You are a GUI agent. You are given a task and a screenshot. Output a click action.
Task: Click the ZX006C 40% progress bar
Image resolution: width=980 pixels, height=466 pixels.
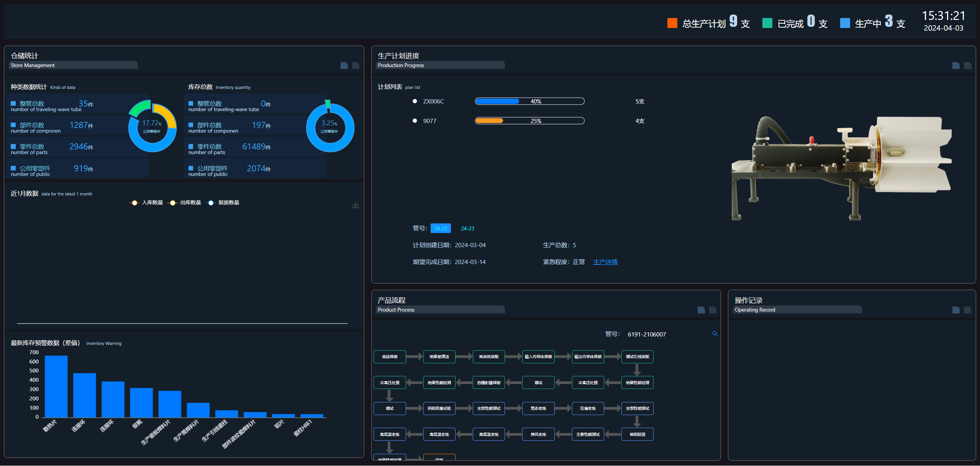pos(529,102)
